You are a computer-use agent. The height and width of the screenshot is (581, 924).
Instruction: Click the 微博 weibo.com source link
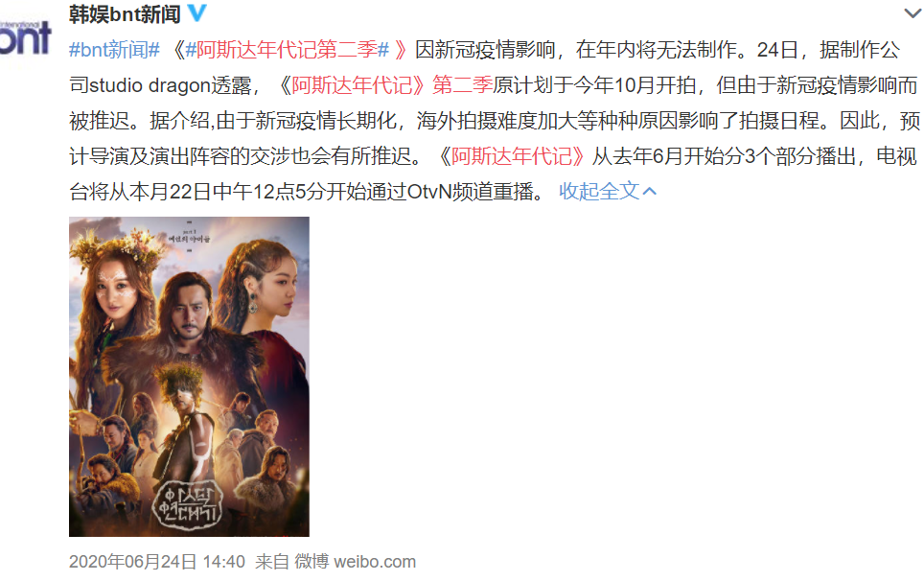(356, 562)
